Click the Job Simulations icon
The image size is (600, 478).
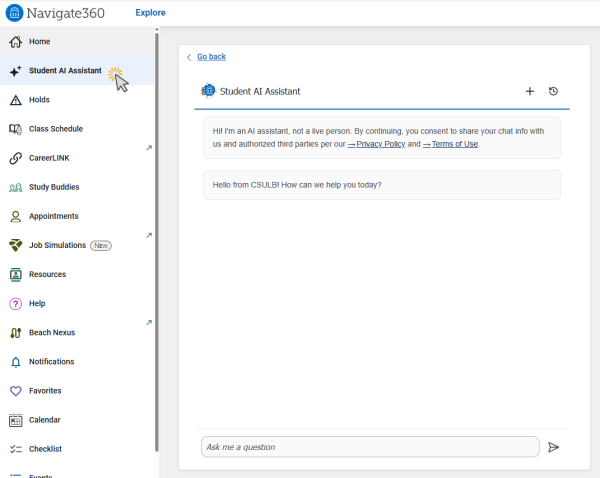tap(16, 245)
